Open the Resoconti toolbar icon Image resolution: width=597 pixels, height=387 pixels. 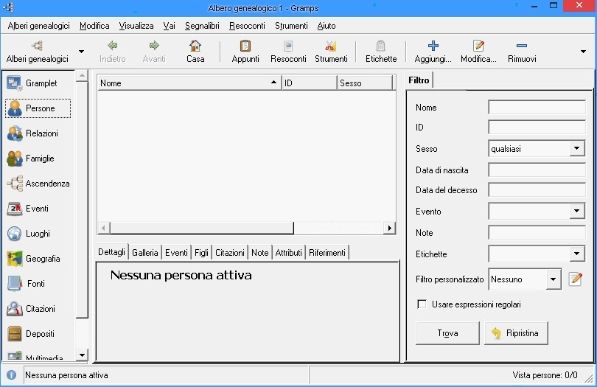(x=288, y=52)
